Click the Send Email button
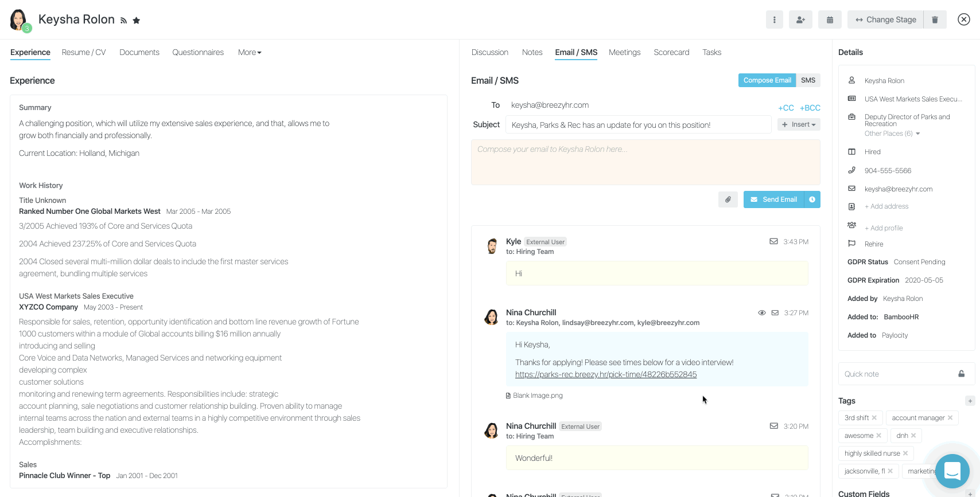This screenshot has height=497, width=980. (x=774, y=199)
